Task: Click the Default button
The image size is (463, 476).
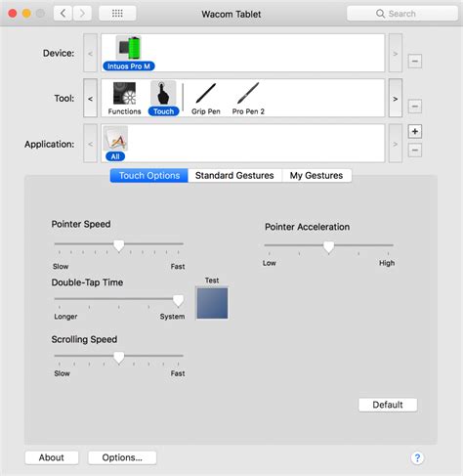Action: point(388,405)
